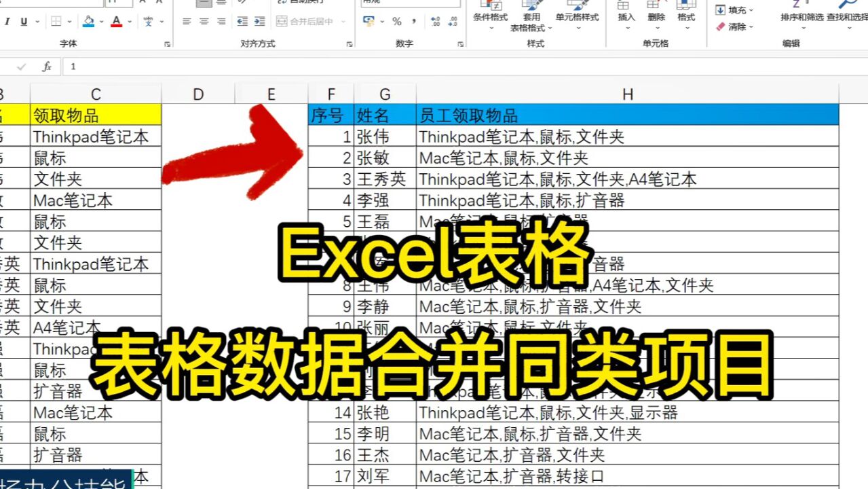This screenshot has width=868, height=489.
Task: Click the fx insert function icon
Action: (47, 67)
